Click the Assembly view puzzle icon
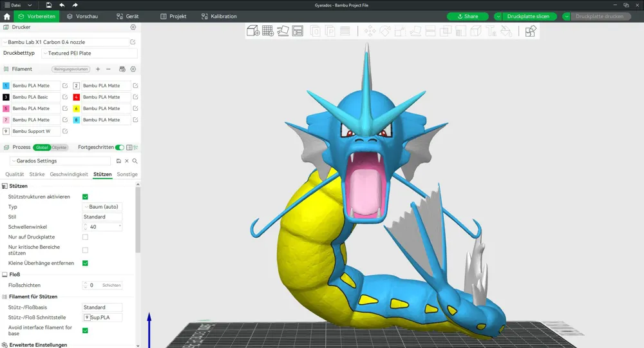644x348 pixels. [530, 31]
